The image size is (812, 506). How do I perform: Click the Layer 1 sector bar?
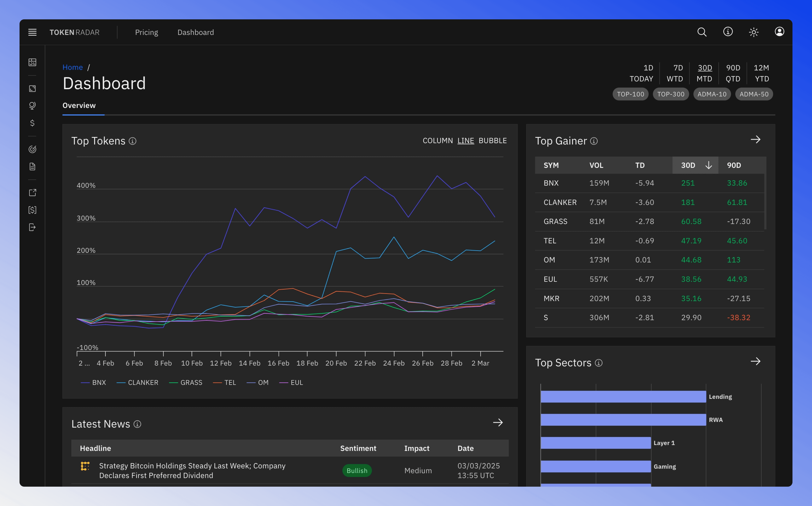point(596,443)
